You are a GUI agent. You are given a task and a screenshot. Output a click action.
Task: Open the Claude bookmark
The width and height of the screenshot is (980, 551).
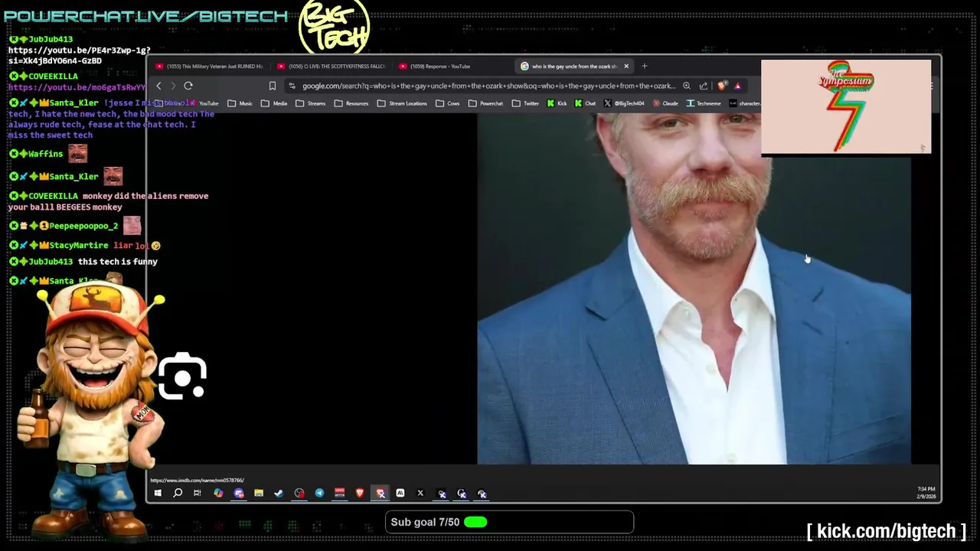pyautogui.click(x=666, y=103)
